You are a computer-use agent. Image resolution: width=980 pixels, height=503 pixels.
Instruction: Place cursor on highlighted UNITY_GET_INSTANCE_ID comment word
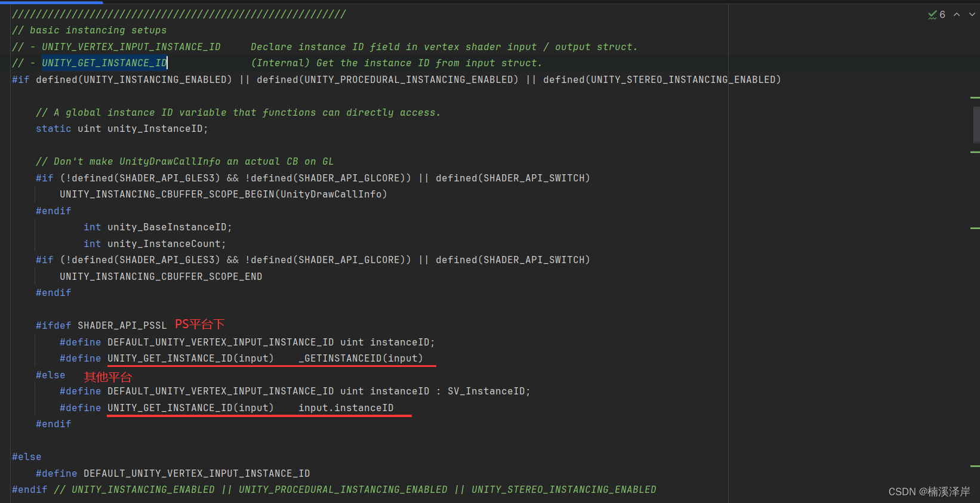[x=104, y=63]
